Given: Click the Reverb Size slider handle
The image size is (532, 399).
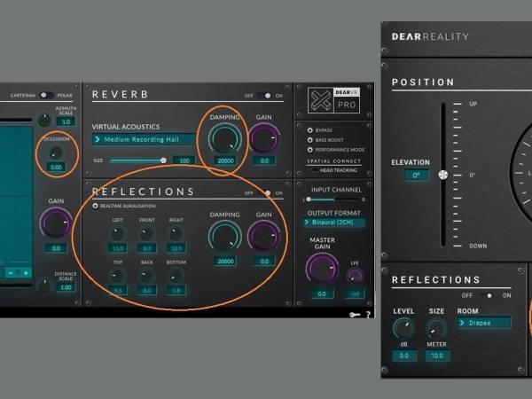Looking at the screenshot, I should coord(163,160).
